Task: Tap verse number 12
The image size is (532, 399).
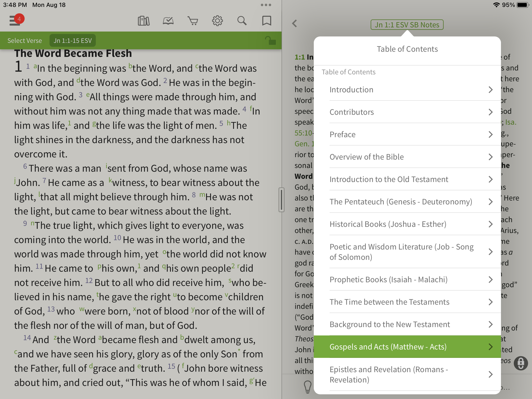Action: (x=89, y=281)
